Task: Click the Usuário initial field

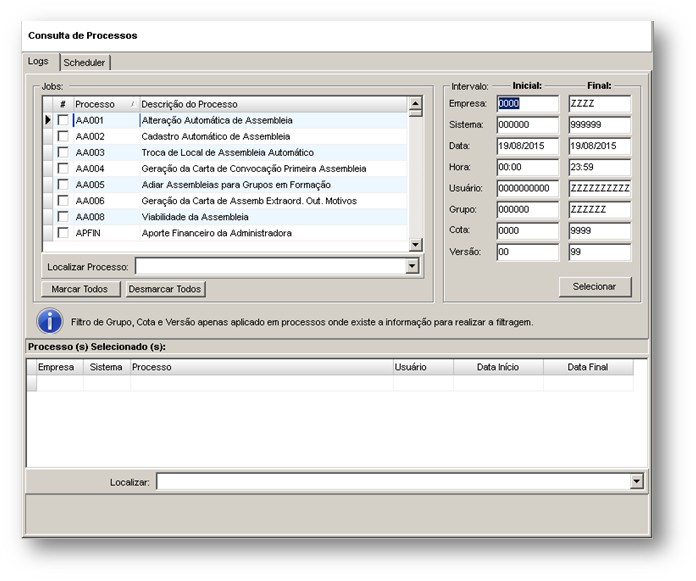Action: pos(527,188)
